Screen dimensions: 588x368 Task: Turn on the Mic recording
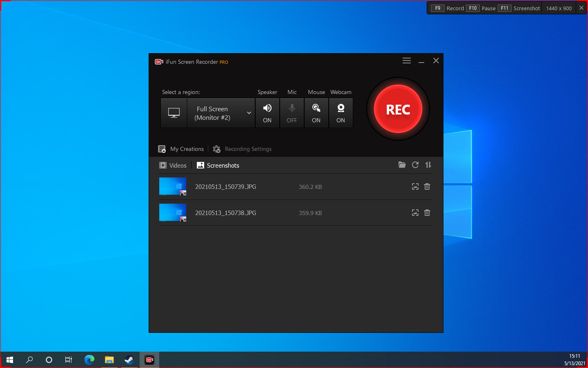292,113
